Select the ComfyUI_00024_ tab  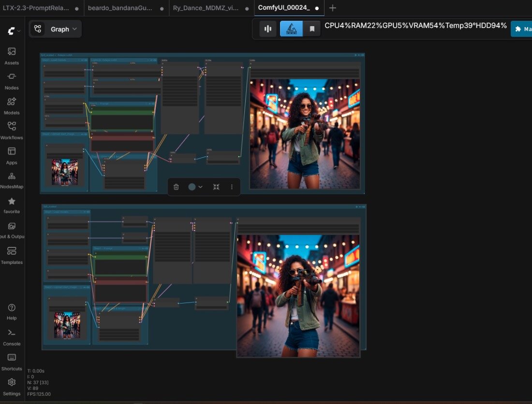pyautogui.click(x=289, y=8)
